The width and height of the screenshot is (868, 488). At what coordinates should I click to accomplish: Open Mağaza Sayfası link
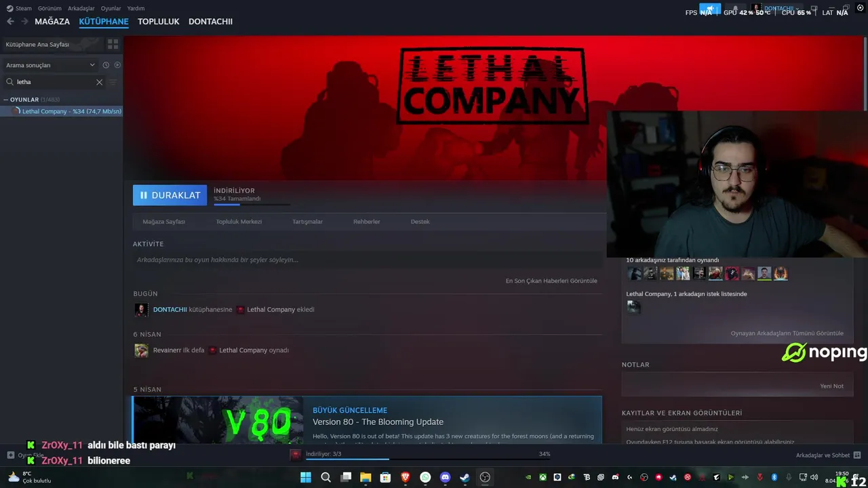point(163,222)
